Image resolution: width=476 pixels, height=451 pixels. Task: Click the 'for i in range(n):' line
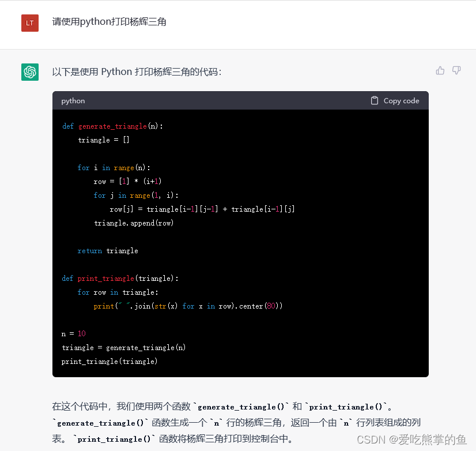click(x=114, y=167)
